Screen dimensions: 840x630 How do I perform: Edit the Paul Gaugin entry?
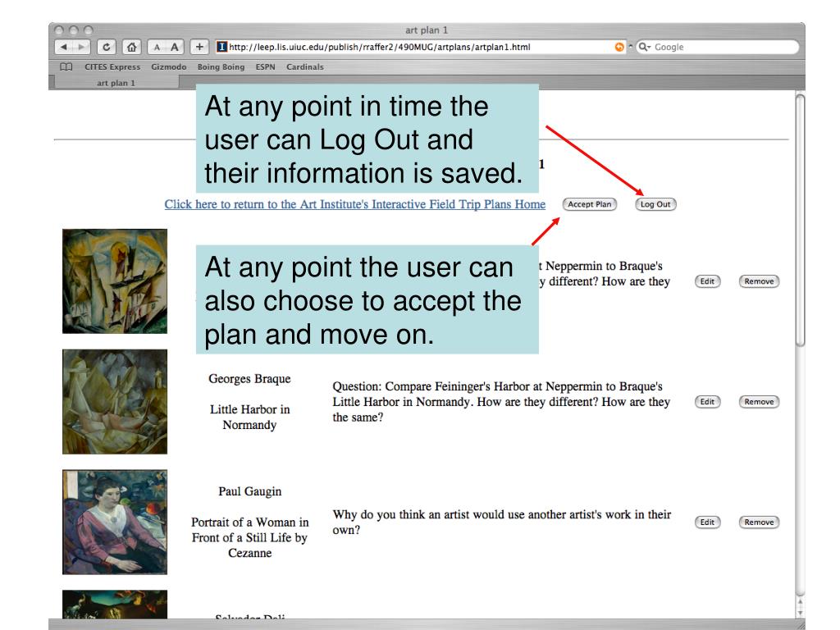pyautogui.click(x=707, y=523)
